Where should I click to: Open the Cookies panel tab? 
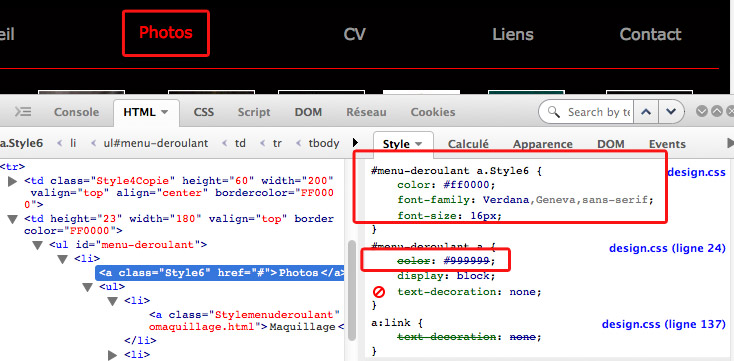click(x=433, y=112)
